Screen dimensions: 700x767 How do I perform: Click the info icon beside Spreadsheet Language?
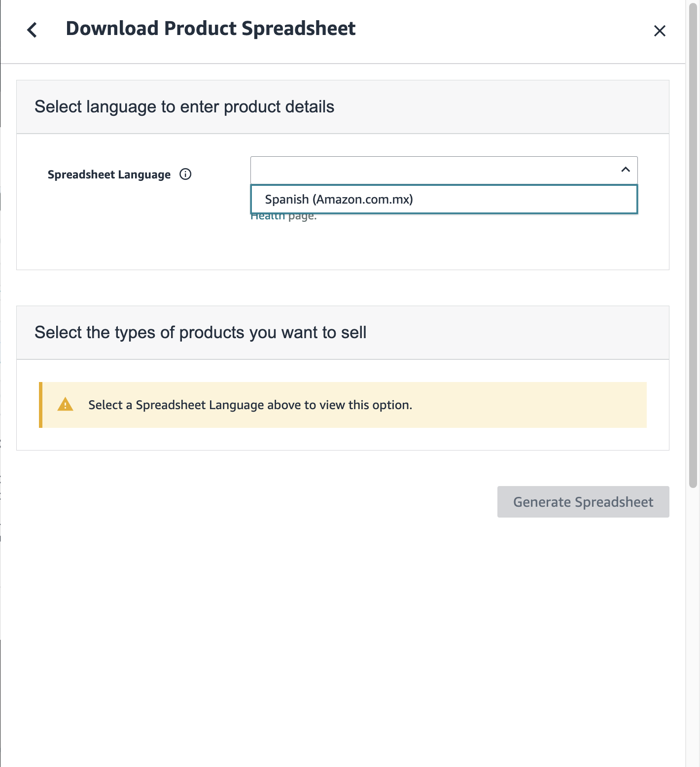point(185,174)
